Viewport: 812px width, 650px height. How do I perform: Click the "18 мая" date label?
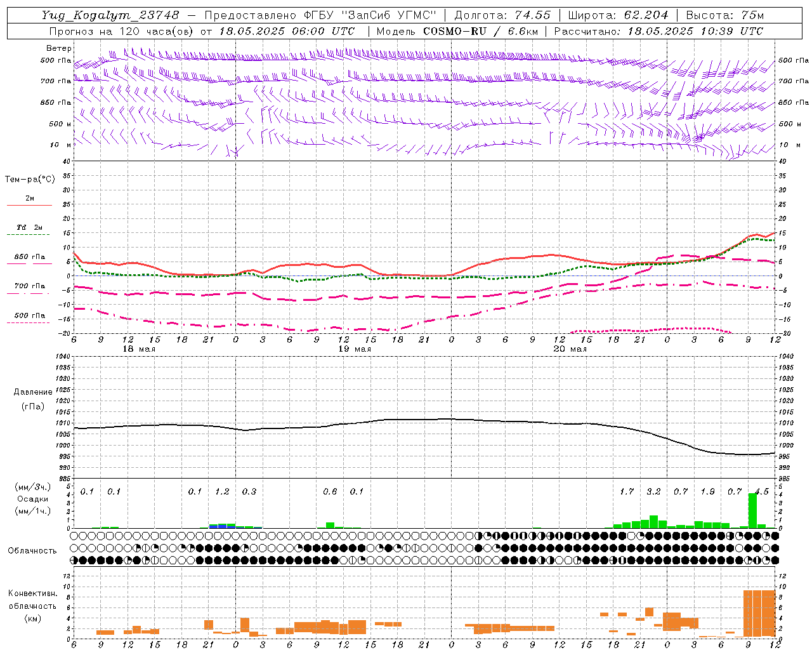pos(138,349)
